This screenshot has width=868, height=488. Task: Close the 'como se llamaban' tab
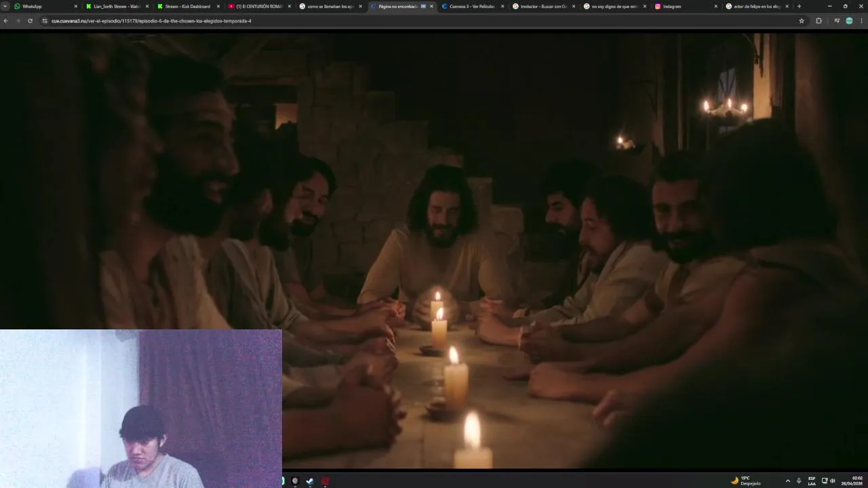tap(360, 6)
